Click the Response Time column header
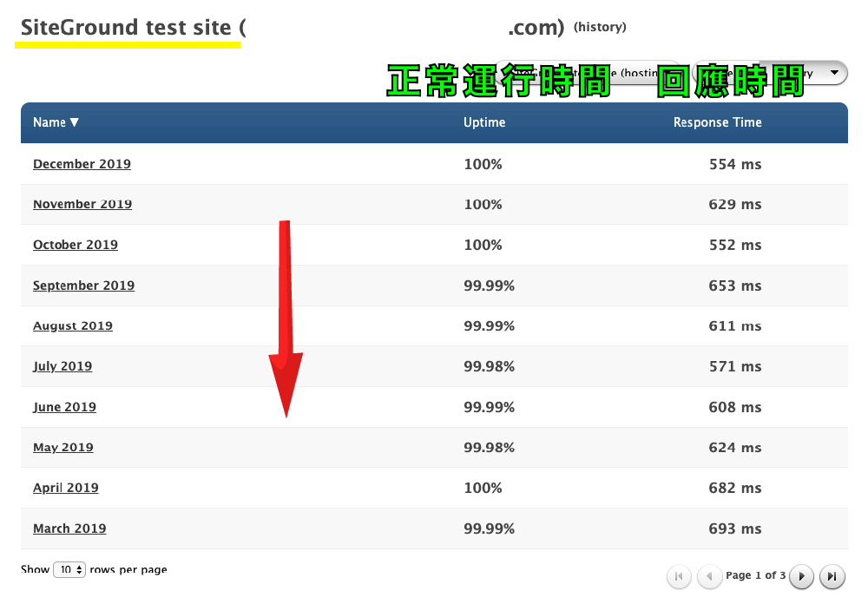The width and height of the screenshot is (868, 604). click(x=718, y=122)
